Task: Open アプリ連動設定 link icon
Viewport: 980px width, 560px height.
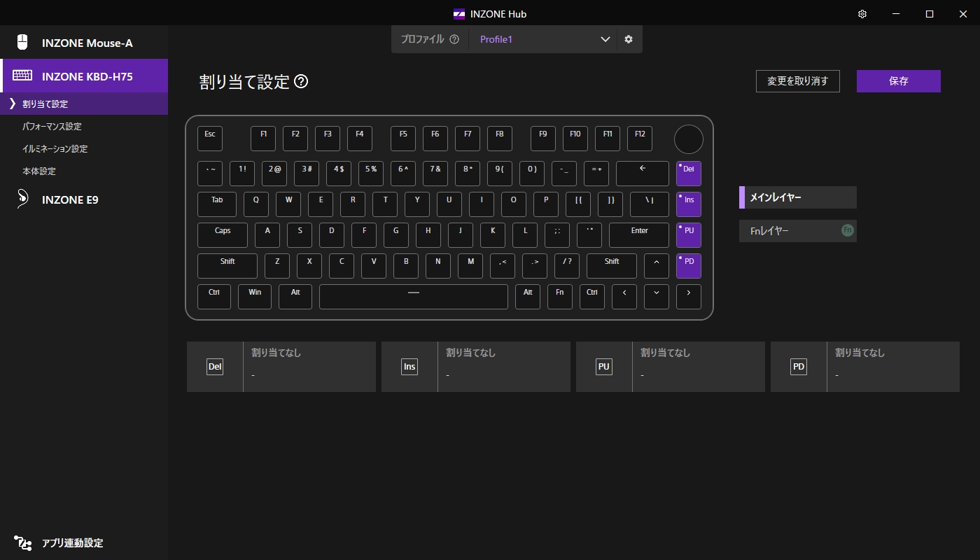Action: (23, 542)
